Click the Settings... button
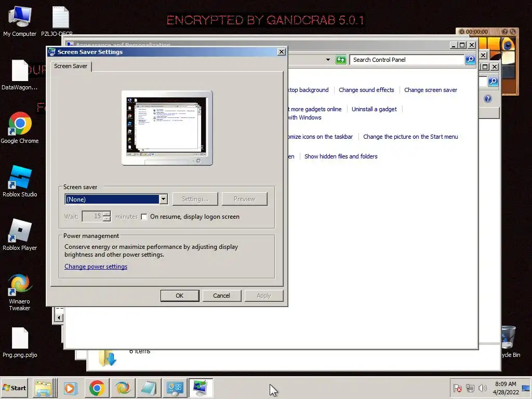The height and width of the screenshot is (399, 532). (195, 199)
